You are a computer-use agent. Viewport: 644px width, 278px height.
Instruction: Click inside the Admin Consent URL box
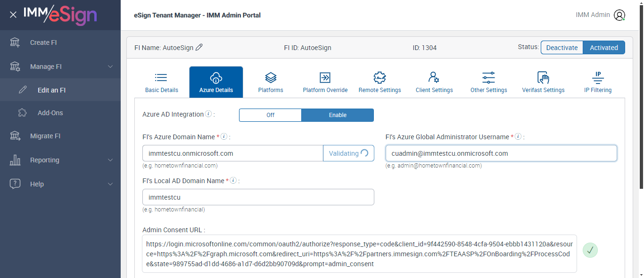point(360,254)
